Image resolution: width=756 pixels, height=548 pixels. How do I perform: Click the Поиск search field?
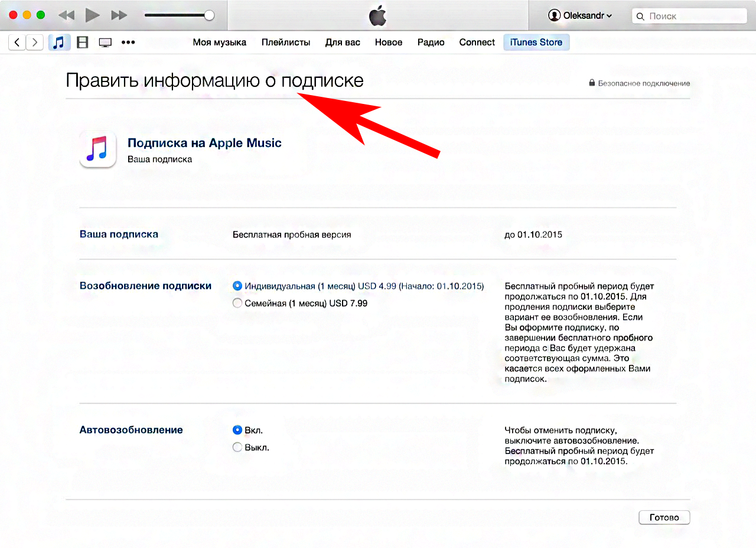(x=689, y=16)
